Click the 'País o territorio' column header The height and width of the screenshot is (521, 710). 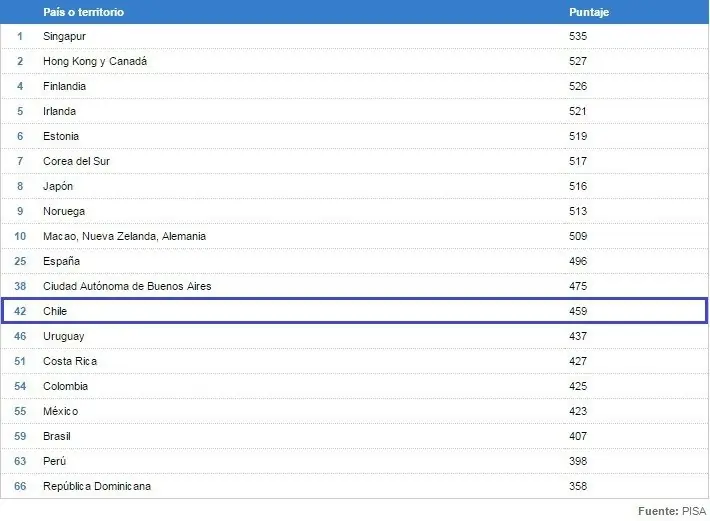[x=83, y=12]
